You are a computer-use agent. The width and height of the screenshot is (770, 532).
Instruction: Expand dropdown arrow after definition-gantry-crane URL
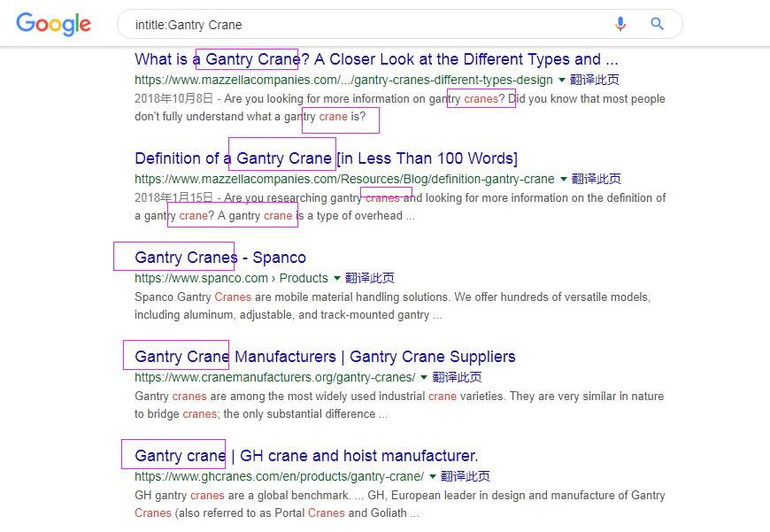(564, 180)
